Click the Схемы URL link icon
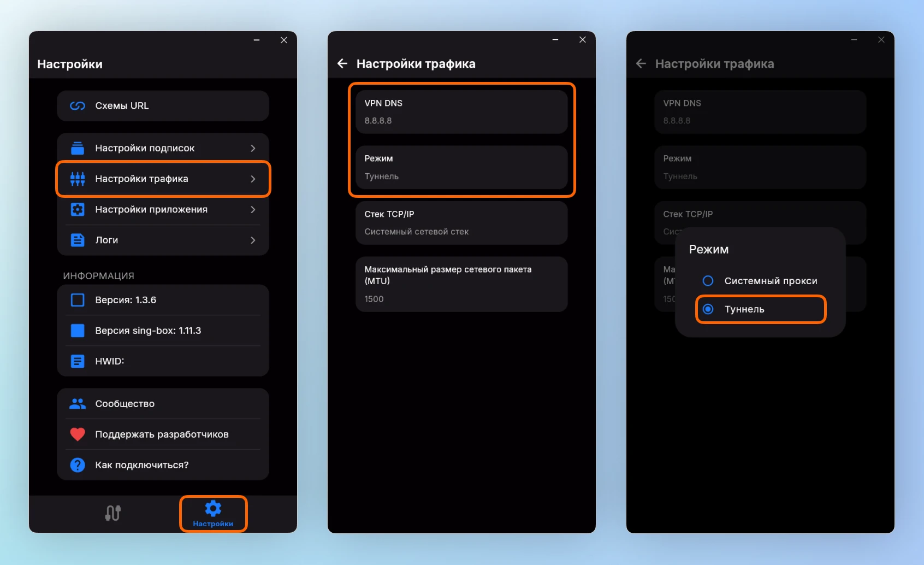 point(78,106)
